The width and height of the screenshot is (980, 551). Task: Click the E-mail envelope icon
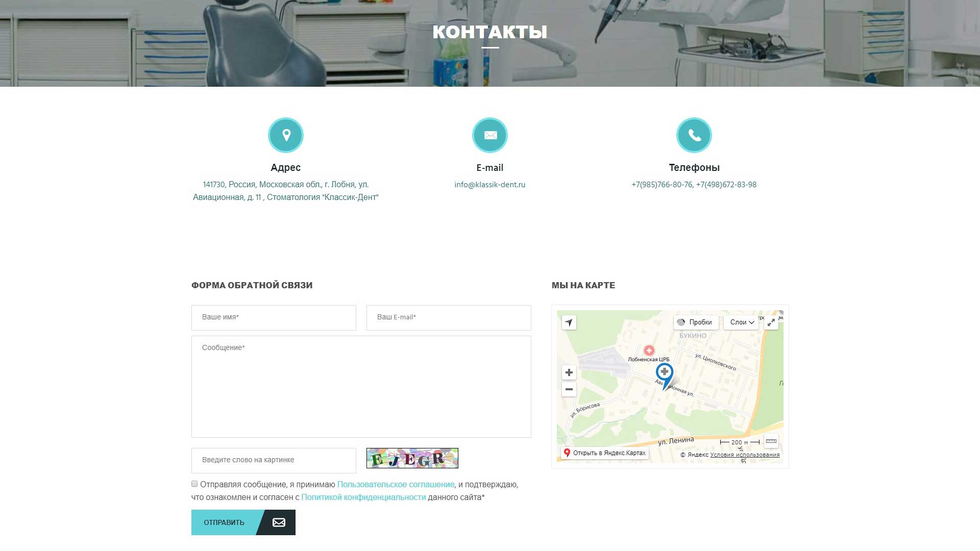[490, 135]
